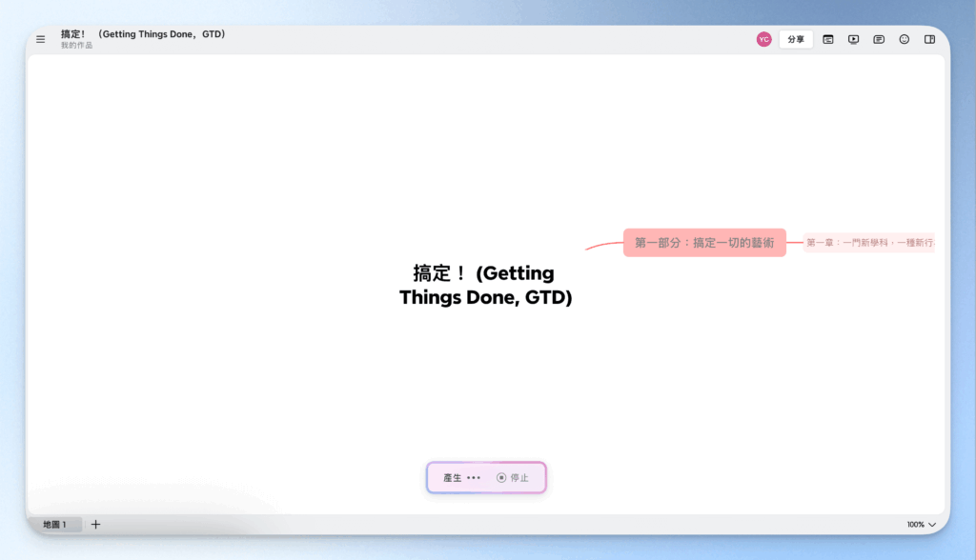Select the root node 搞定！(Getting Things Done)
The image size is (976, 560).
point(486,285)
